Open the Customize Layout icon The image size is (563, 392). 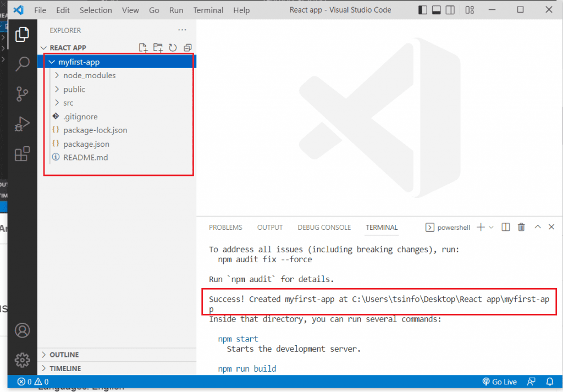point(470,10)
